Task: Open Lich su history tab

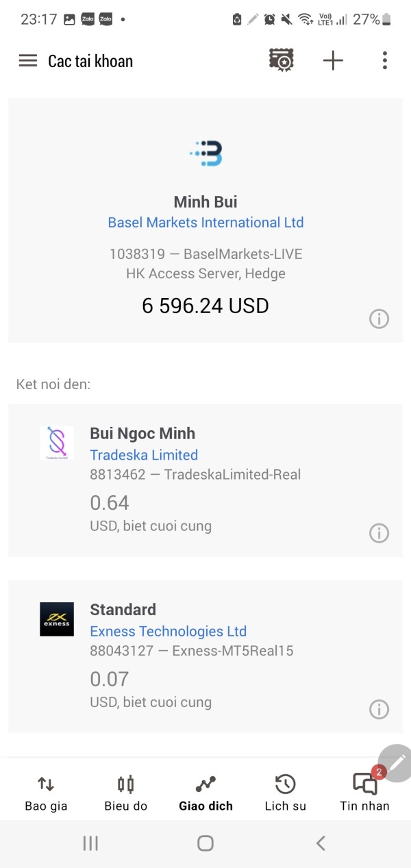Action: [285, 793]
